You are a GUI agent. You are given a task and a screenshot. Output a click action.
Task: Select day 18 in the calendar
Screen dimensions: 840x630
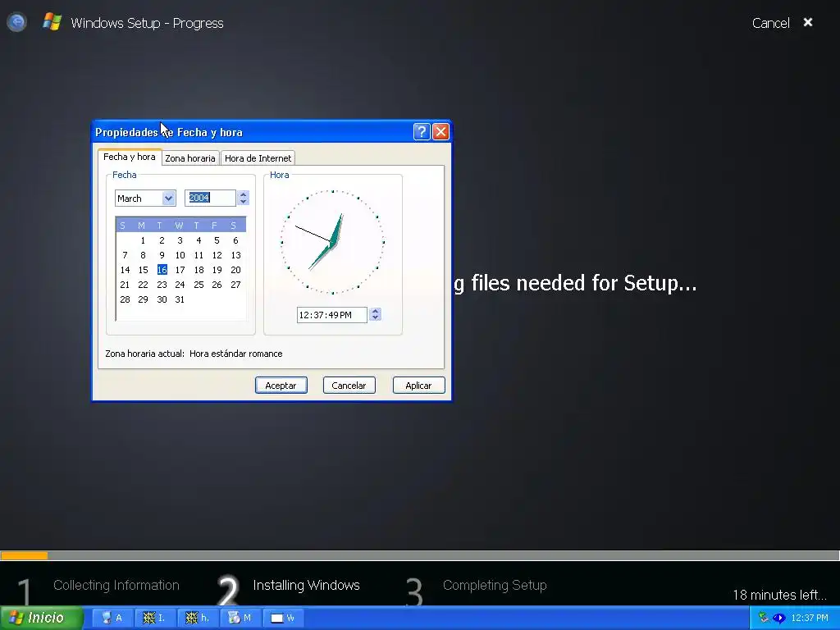coord(199,270)
